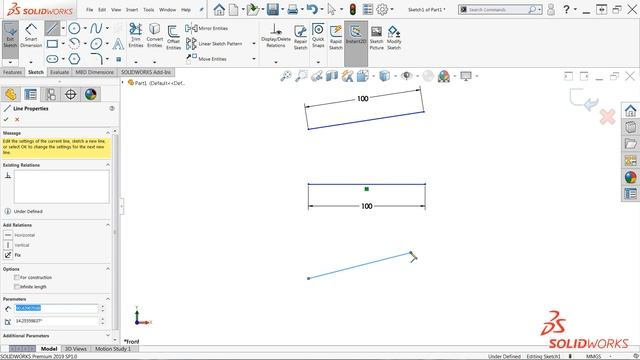Open ConfigurationManager tab
This screenshot has width=640, height=360.
pos(51,94)
